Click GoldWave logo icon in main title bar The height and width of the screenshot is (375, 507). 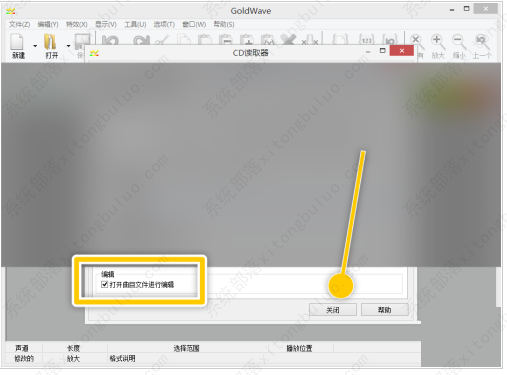click(x=11, y=12)
